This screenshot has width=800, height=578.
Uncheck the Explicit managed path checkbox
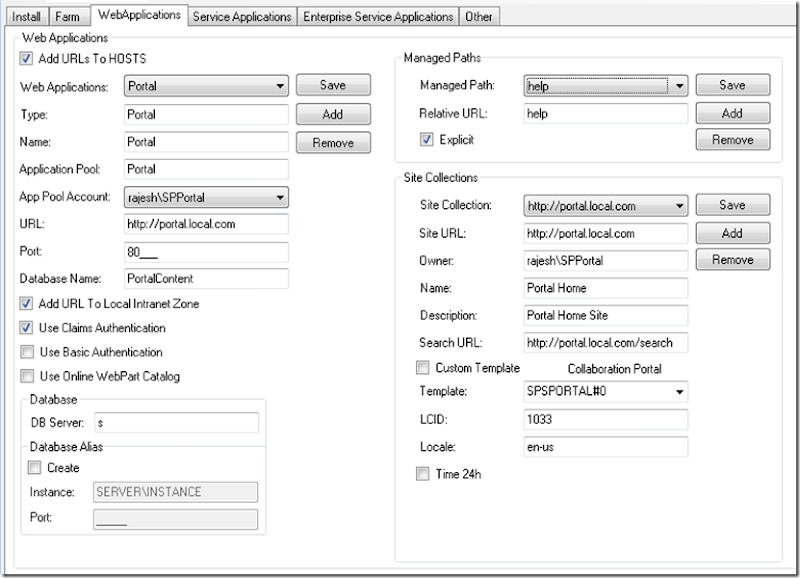(427, 140)
